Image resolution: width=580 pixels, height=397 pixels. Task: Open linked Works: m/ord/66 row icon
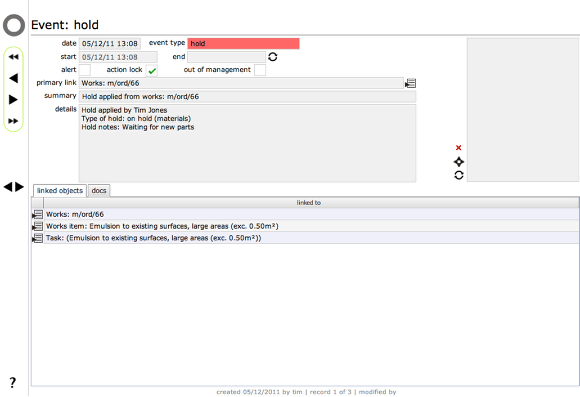click(37, 214)
